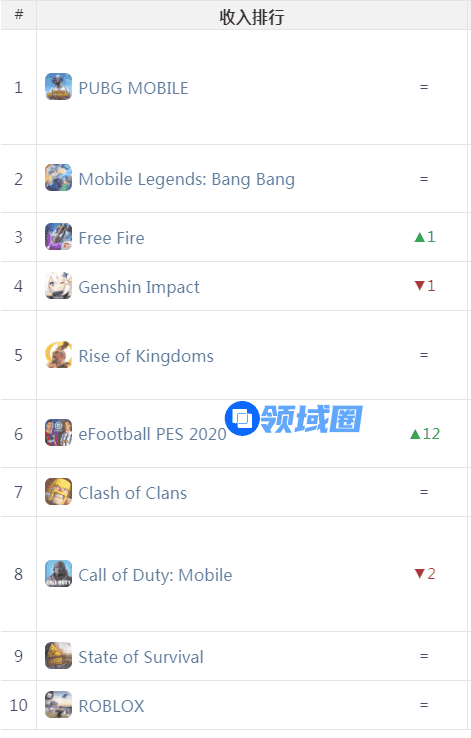Click the red down 2 rank indicator
The height and width of the screenshot is (738, 471).
click(x=425, y=574)
